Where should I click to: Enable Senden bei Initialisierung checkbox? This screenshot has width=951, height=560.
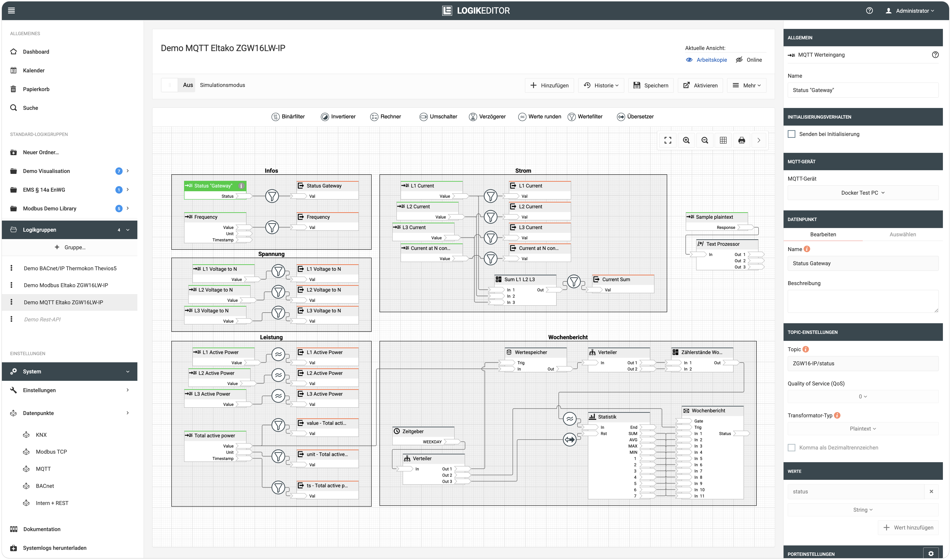pyautogui.click(x=792, y=134)
